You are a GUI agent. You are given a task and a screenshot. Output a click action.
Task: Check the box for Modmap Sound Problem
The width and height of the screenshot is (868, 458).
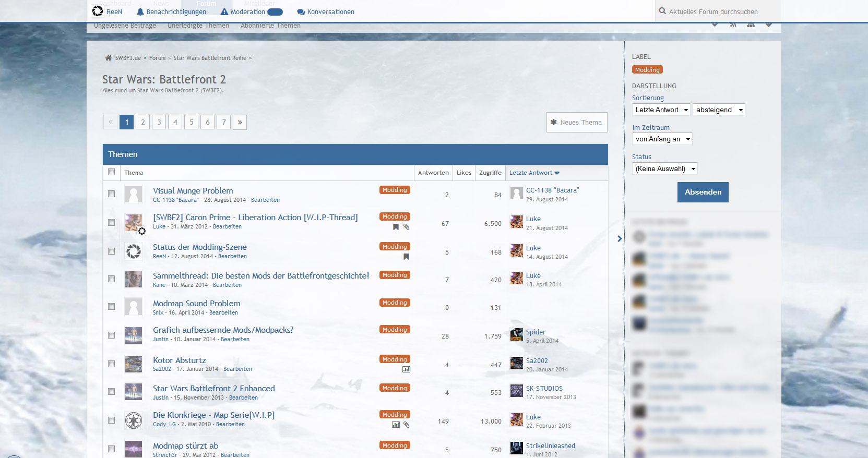pyautogui.click(x=111, y=306)
